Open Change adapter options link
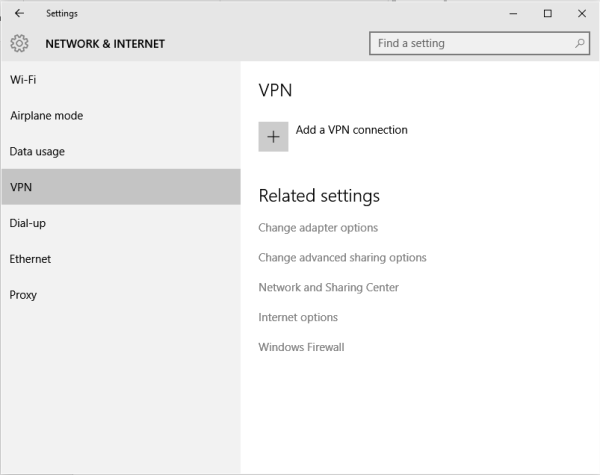The image size is (600, 475). pos(318,228)
